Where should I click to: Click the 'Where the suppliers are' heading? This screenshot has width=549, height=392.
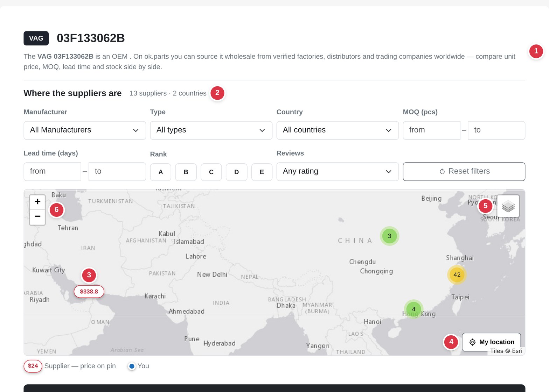tap(72, 93)
